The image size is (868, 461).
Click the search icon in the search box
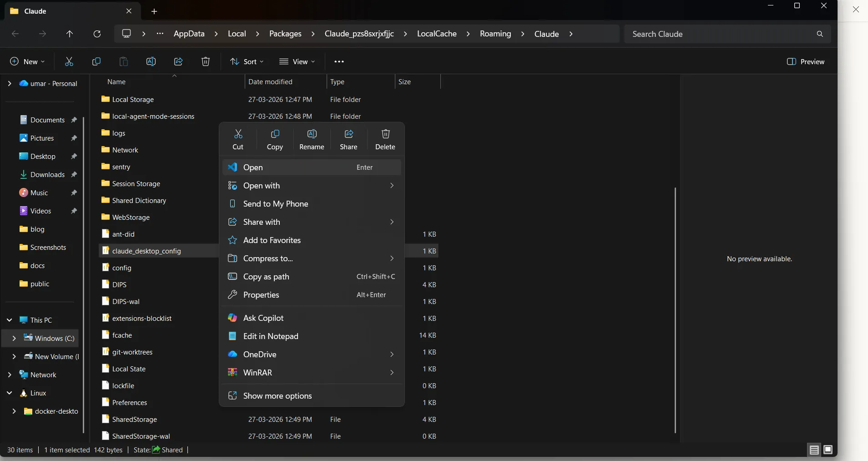pyautogui.click(x=819, y=34)
